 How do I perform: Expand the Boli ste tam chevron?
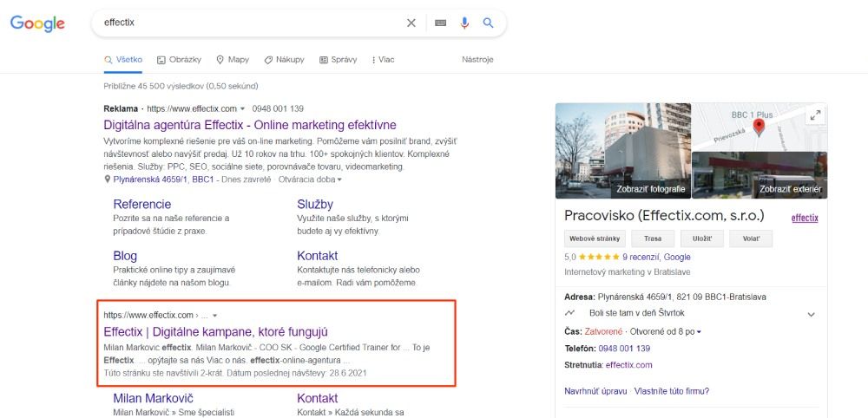pos(811,314)
